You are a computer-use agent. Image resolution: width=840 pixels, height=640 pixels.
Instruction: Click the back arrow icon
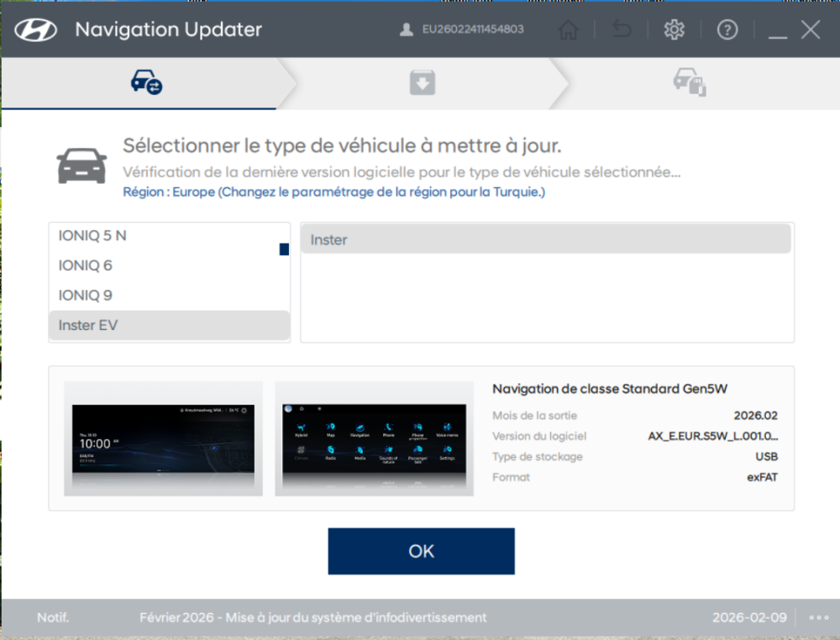pyautogui.click(x=622, y=30)
